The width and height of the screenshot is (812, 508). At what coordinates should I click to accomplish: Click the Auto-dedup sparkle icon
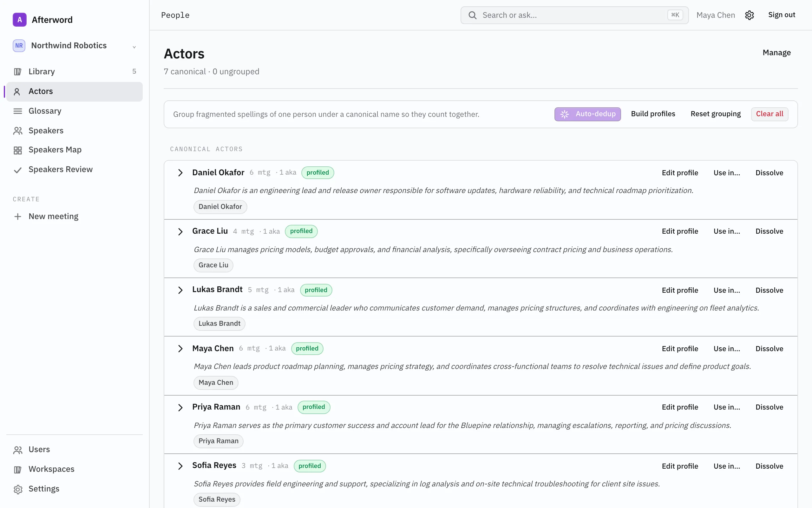(x=564, y=114)
